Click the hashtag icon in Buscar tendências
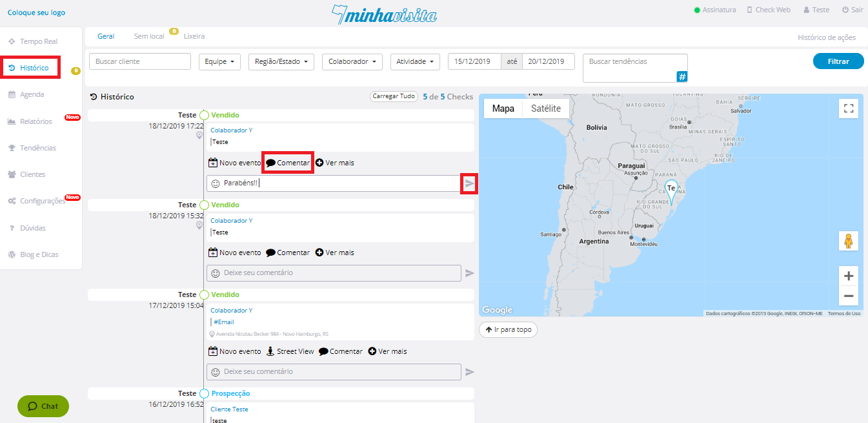Image resolution: width=868 pixels, height=423 pixels. pos(681,77)
